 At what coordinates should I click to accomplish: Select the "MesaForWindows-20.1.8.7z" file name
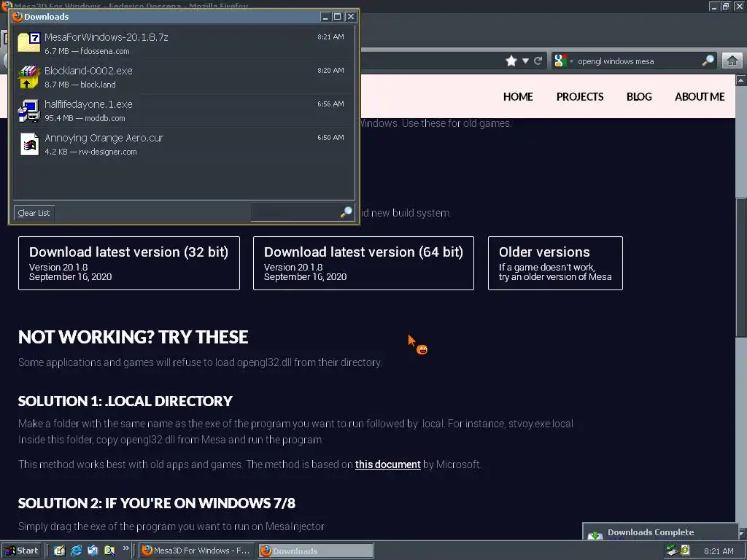click(107, 37)
